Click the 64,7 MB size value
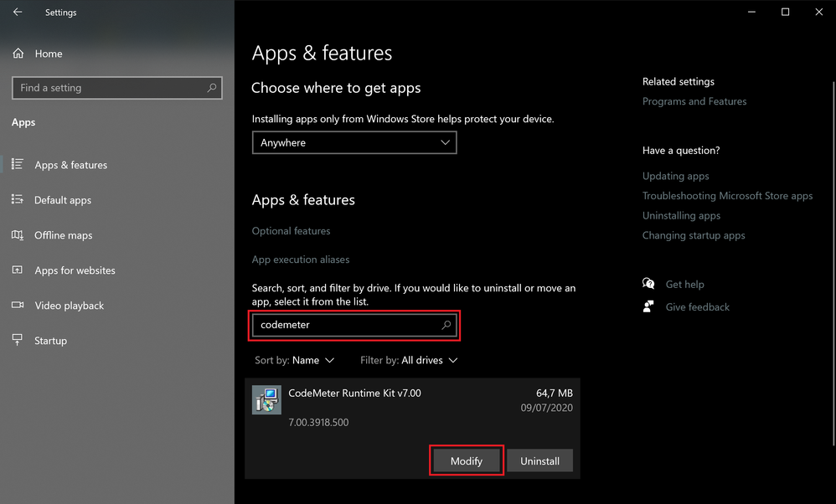The height and width of the screenshot is (504, 836). 554,393
